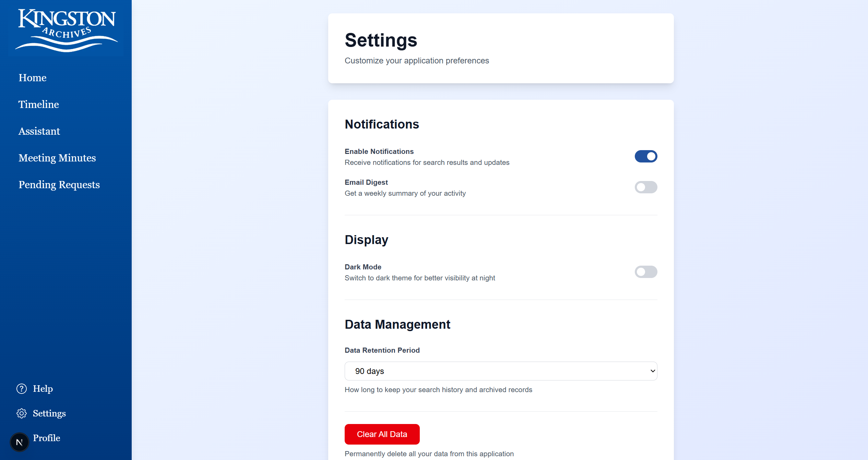868x460 pixels.
Task: Click the retention dropdown chevron arrow
Action: tap(652, 371)
